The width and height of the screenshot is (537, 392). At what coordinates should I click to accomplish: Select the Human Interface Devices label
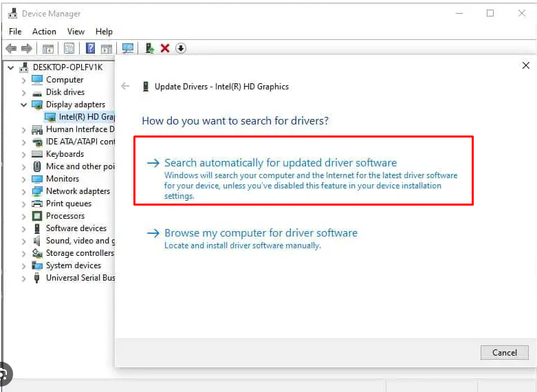click(80, 129)
